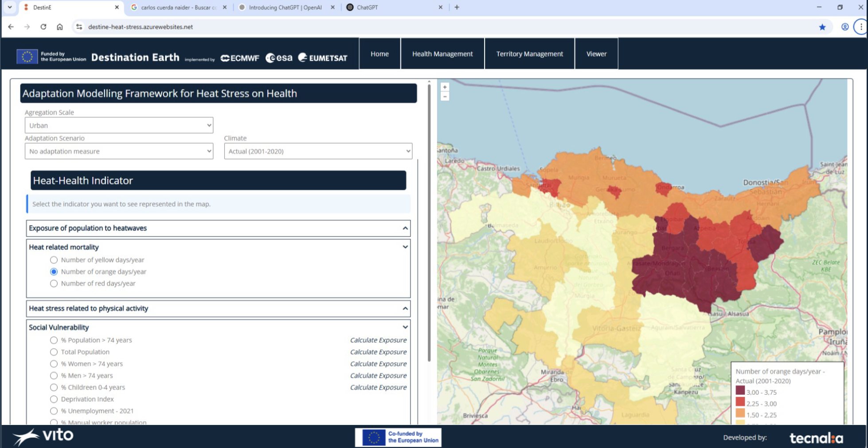Open a new browser tab with plus icon
Screen dimensions: 868x448
point(457,7)
